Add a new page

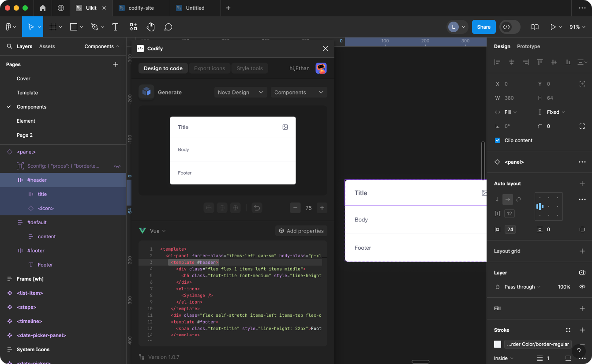[116, 64]
